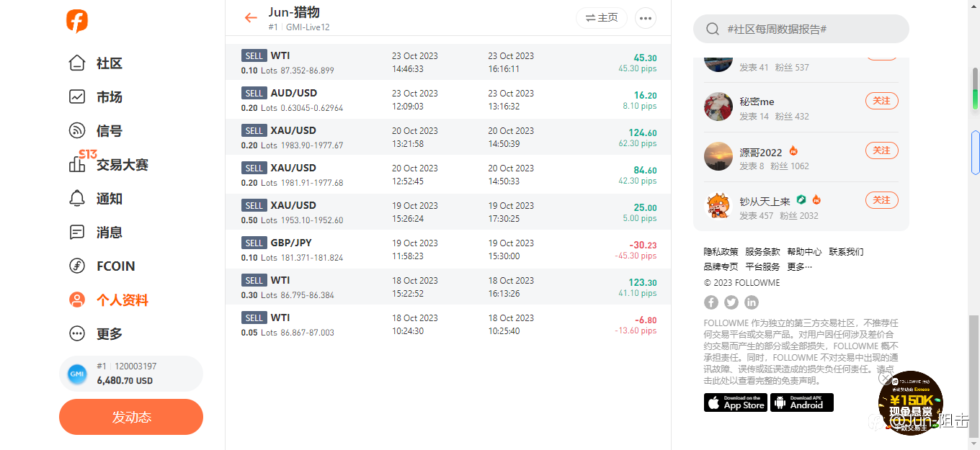Click the 发动态 post button
The width and height of the screenshot is (980, 450).
[131, 417]
